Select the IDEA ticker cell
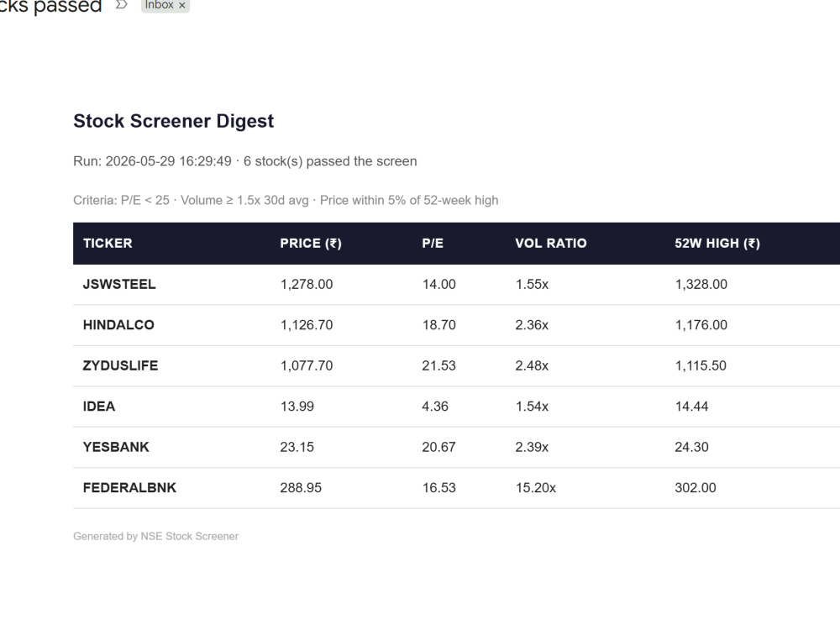The width and height of the screenshot is (840, 630). tap(99, 407)
